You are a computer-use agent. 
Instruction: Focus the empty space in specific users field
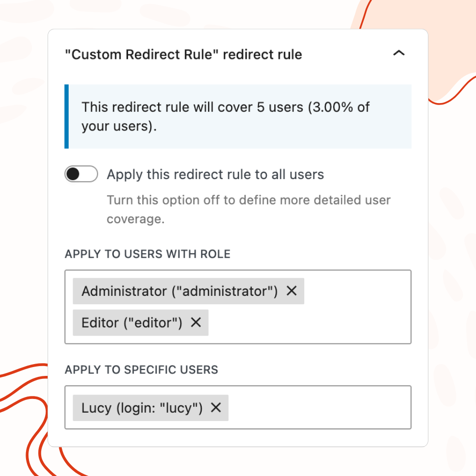[319, 408]
